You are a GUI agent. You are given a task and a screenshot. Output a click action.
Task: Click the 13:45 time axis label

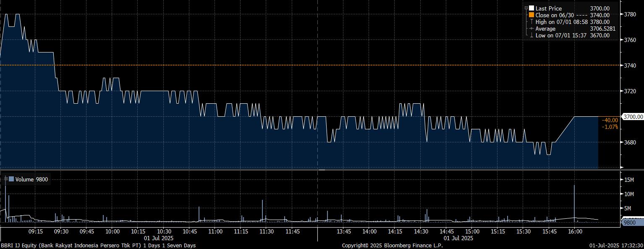[344, 231]
